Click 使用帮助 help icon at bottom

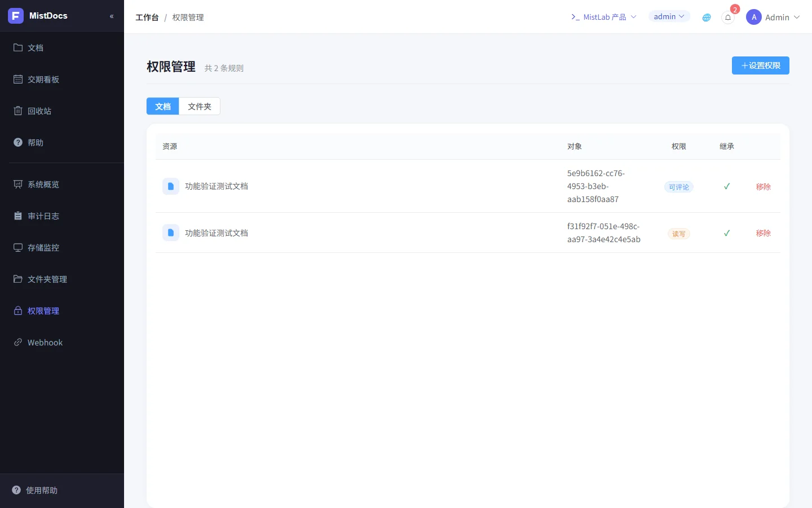[16, 490]
